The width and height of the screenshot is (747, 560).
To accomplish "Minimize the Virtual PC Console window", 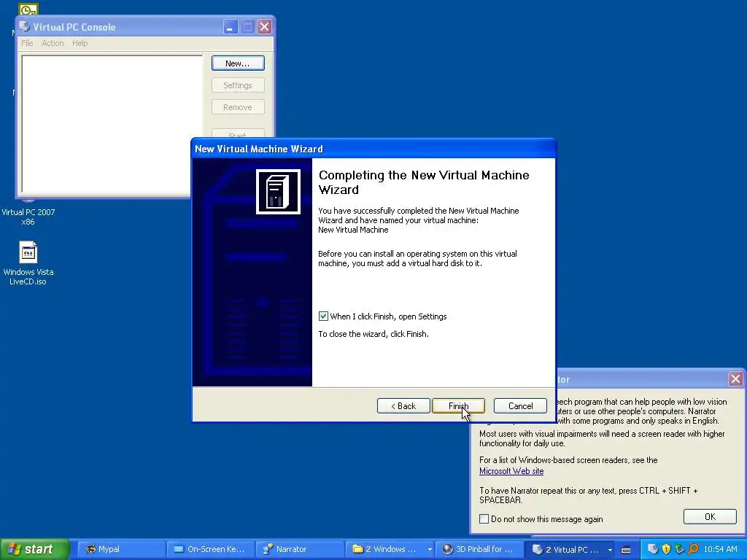I will tap(230, 27).
